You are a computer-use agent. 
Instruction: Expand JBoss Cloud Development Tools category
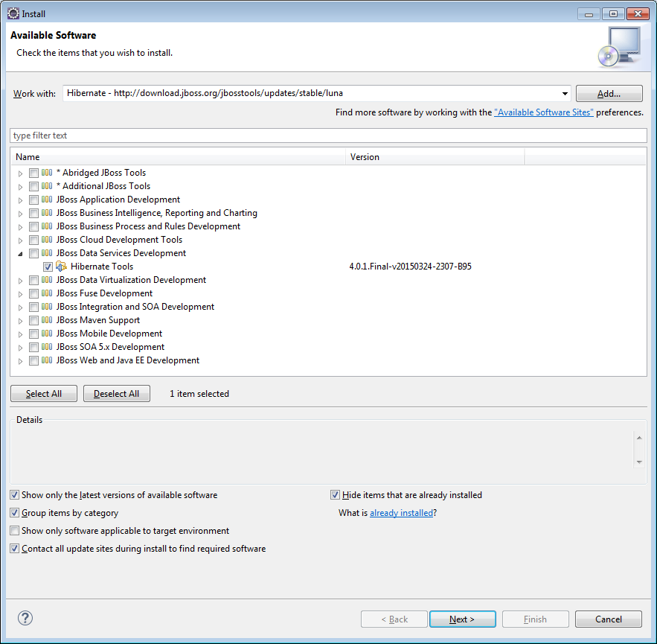click(20, 240)
